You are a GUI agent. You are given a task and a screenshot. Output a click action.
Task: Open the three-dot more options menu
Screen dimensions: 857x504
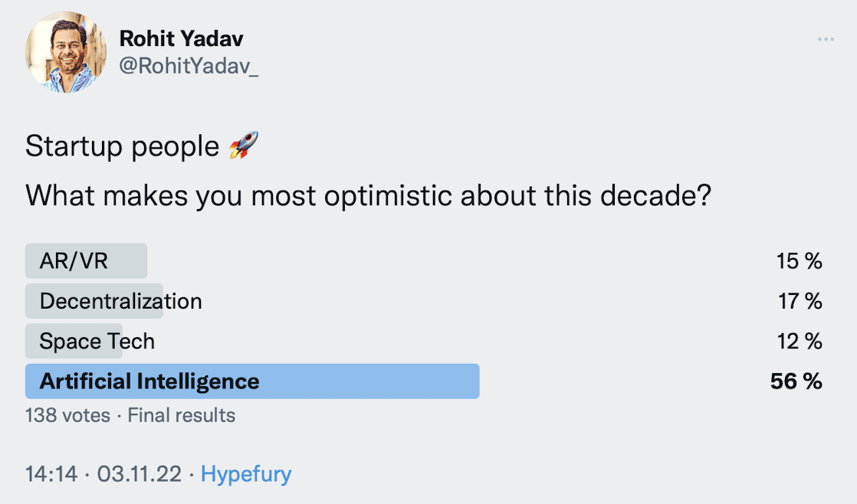tap(826, 40)
